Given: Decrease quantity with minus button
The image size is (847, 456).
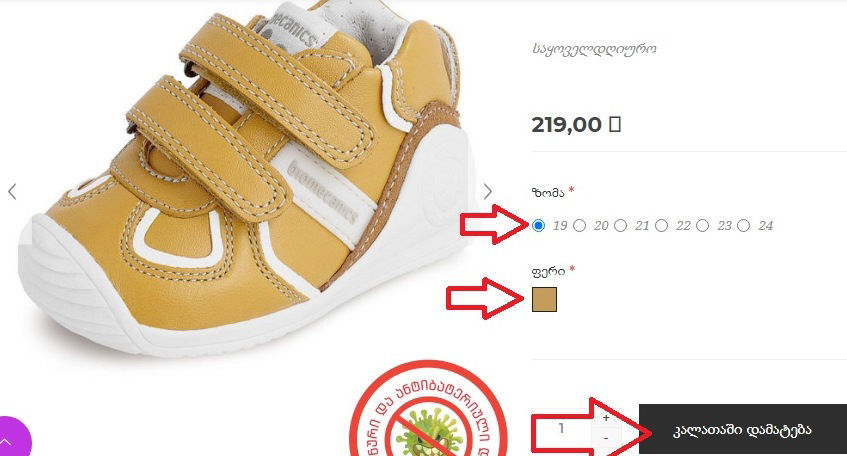Looking at the screenshot, I should [x=606, y=438].
